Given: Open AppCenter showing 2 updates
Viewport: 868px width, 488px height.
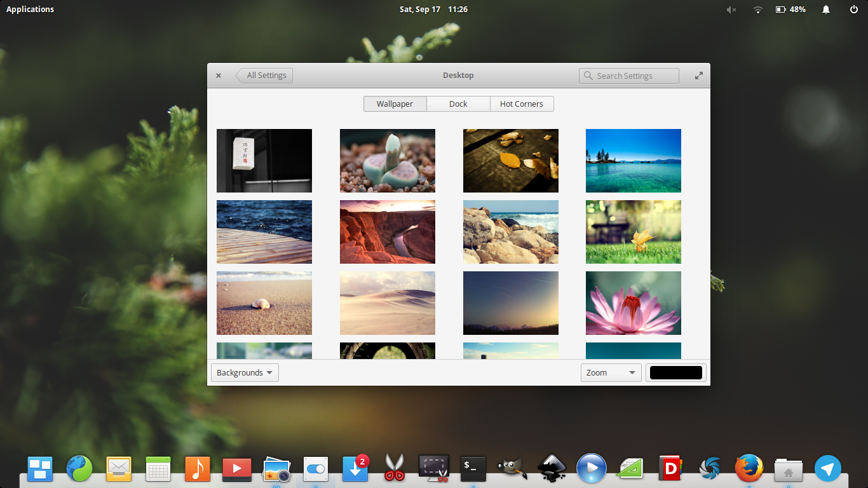Looking at the screenshot, I should 355,468.
